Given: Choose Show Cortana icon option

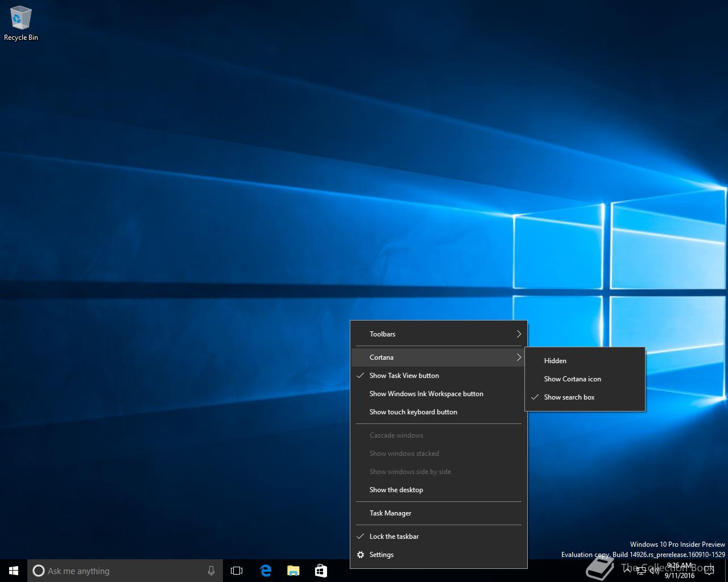Looking at the screenshot, I should 572,379.
